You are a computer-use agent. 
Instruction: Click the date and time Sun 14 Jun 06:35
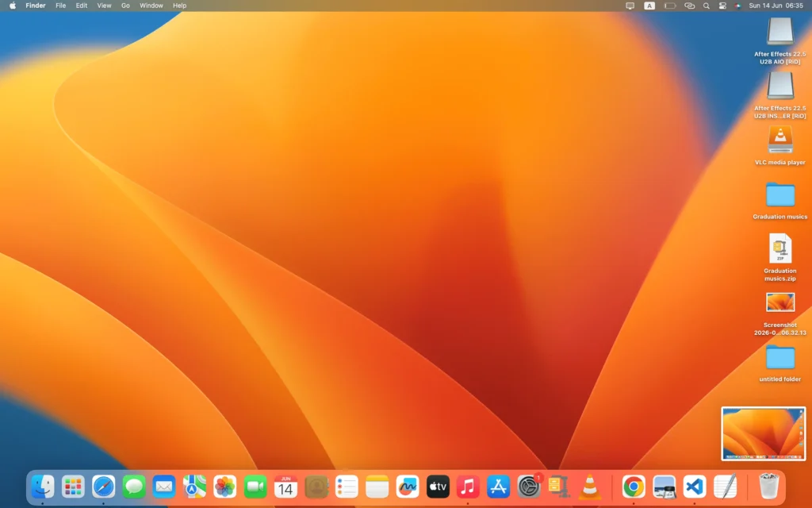776,6
